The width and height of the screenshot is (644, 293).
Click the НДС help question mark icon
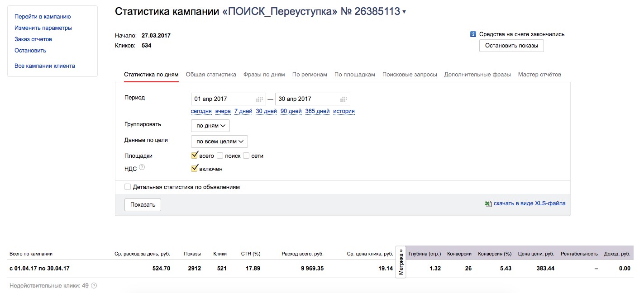(142, 167)
